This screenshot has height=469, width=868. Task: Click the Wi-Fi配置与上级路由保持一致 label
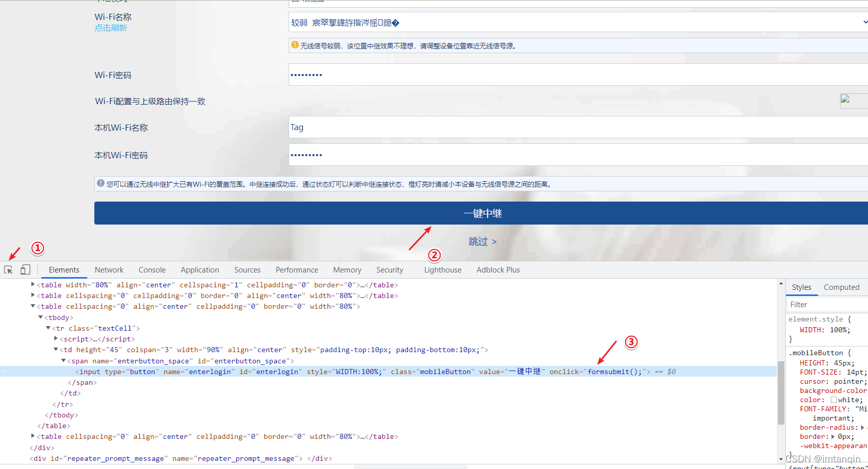click(x=150, y=101)
